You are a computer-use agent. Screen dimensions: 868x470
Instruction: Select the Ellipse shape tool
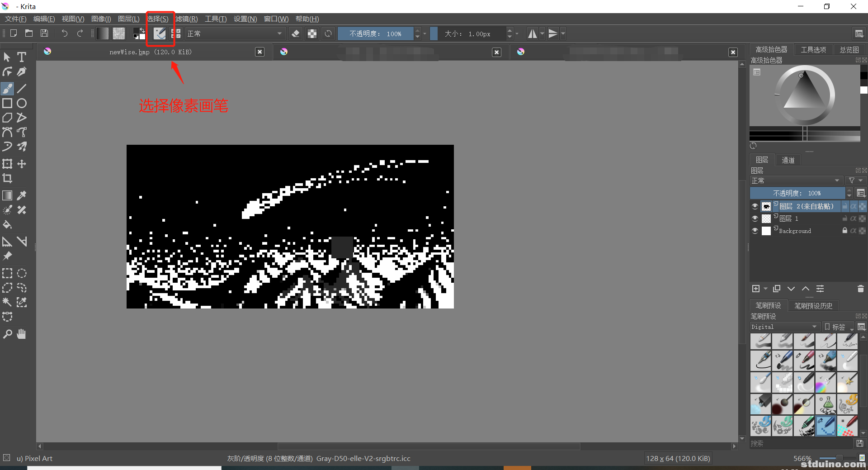(x=21, y=103)
